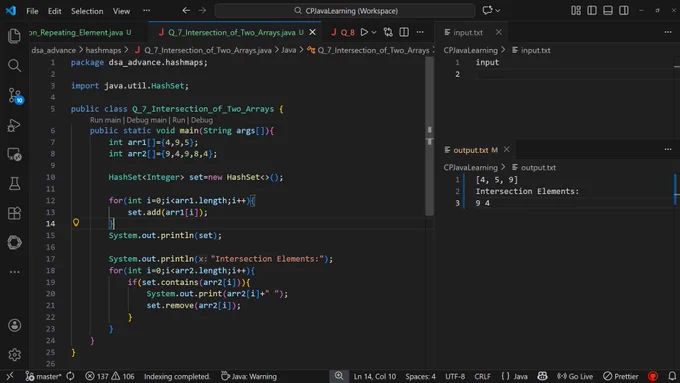Click Ln 14, Col 10 position indicator
This screenshot has height=383, width=680.
pos(375,376)
